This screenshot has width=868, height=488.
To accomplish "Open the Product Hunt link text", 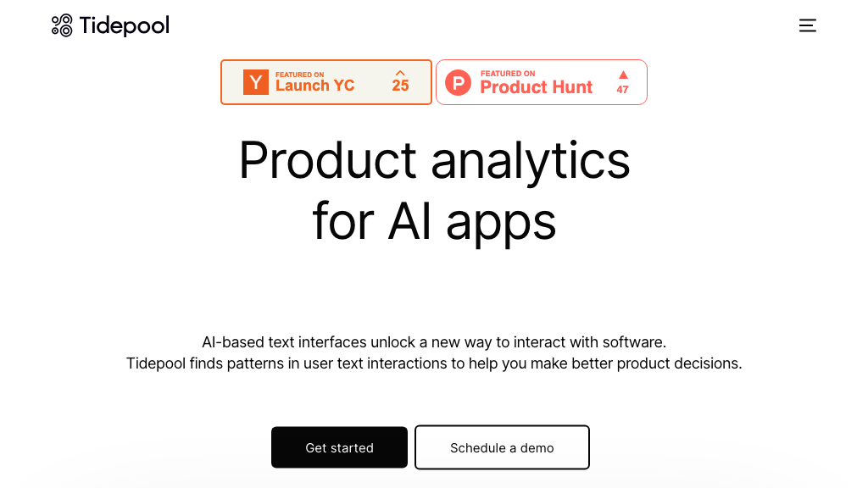I will pos(536,86).
